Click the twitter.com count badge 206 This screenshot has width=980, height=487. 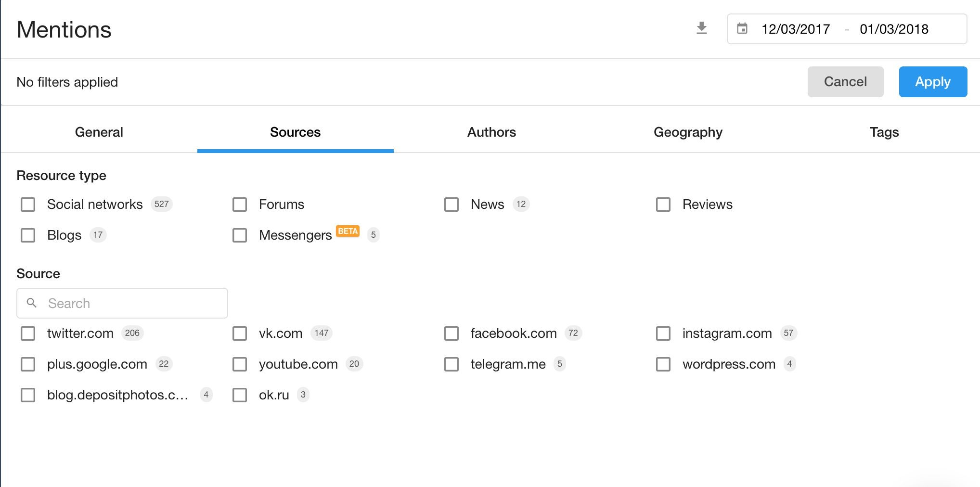click(132, 333)
